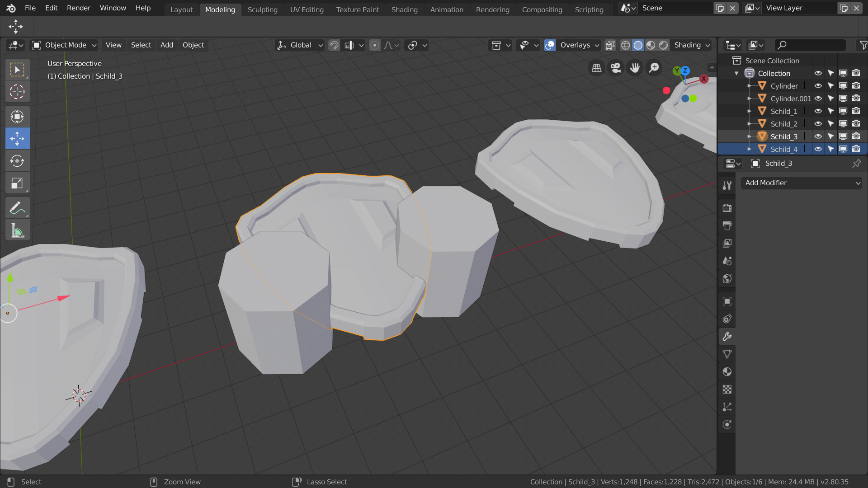Disable render camera for Schild_4

856,149
